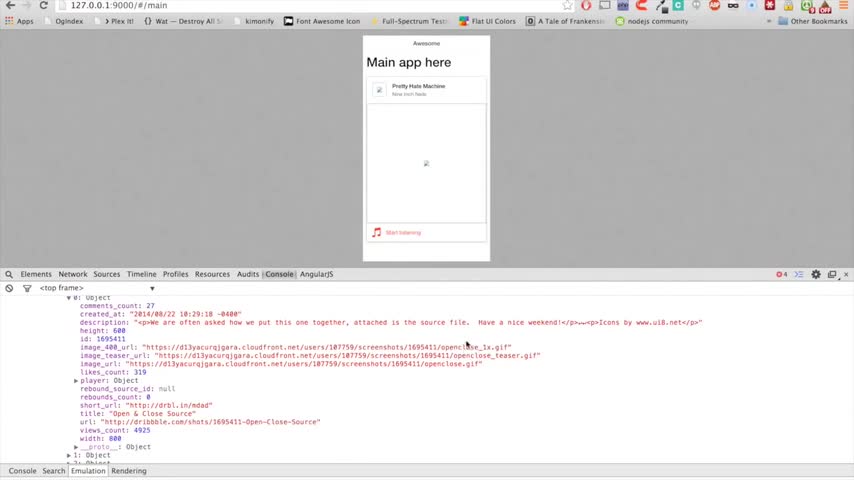Reload the page with the refresh icon

(x=44, y=5)
